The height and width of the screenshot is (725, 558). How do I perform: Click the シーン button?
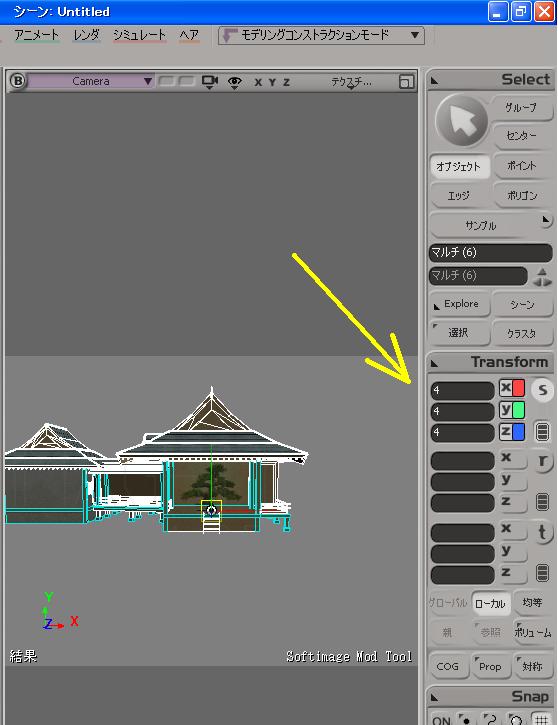[x=522, y=304]
